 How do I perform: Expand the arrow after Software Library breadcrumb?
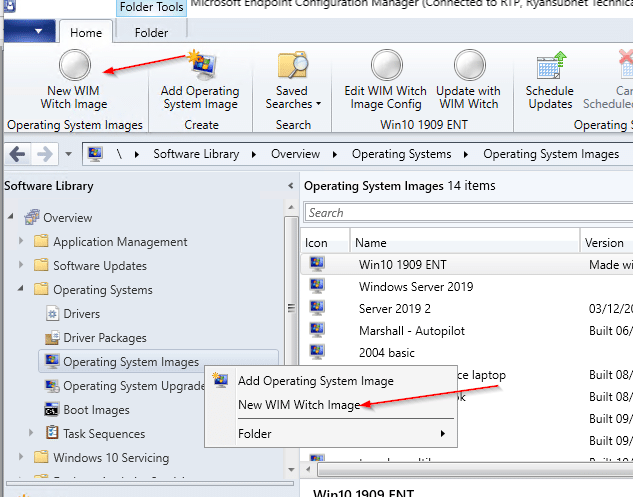254,154
